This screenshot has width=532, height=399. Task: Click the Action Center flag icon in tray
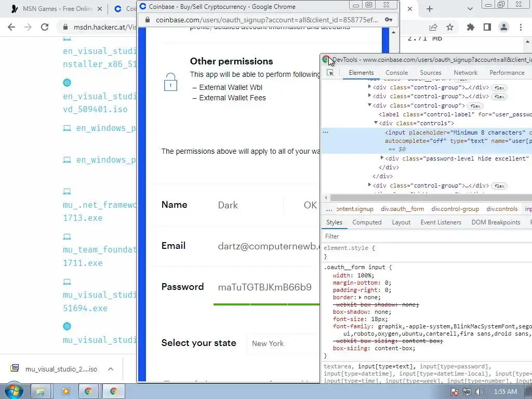point(454,392)
